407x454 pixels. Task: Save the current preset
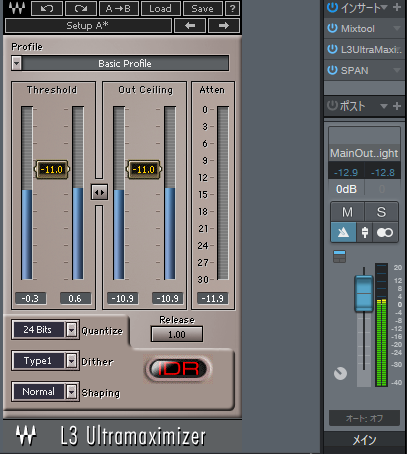click(203, 8)
